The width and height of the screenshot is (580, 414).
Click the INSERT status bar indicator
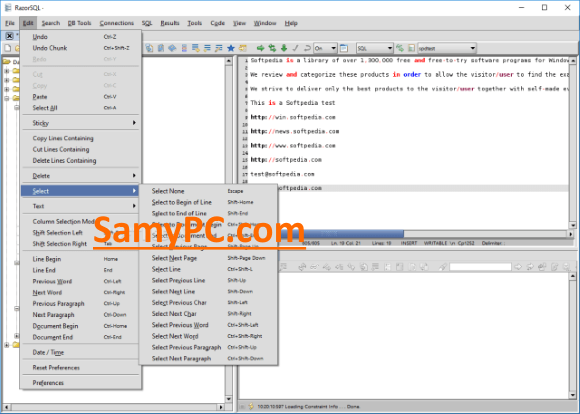(409, 243)
